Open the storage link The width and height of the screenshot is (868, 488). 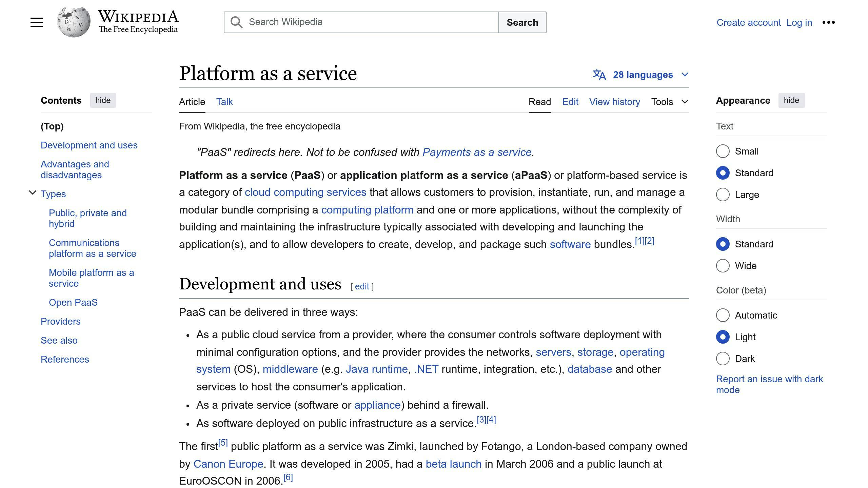(595, 352)
